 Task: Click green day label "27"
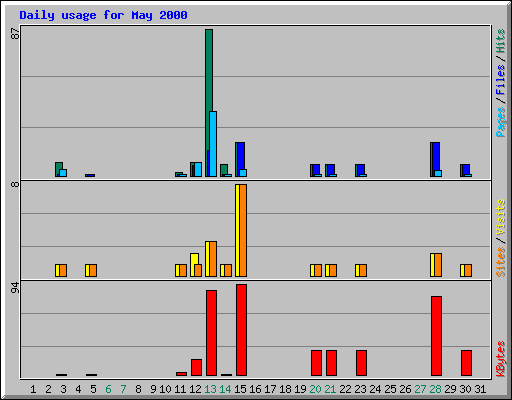[420, 389]
